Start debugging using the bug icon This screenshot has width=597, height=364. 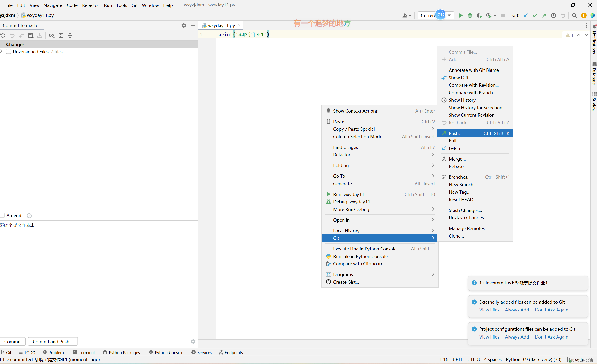point(470,15)
